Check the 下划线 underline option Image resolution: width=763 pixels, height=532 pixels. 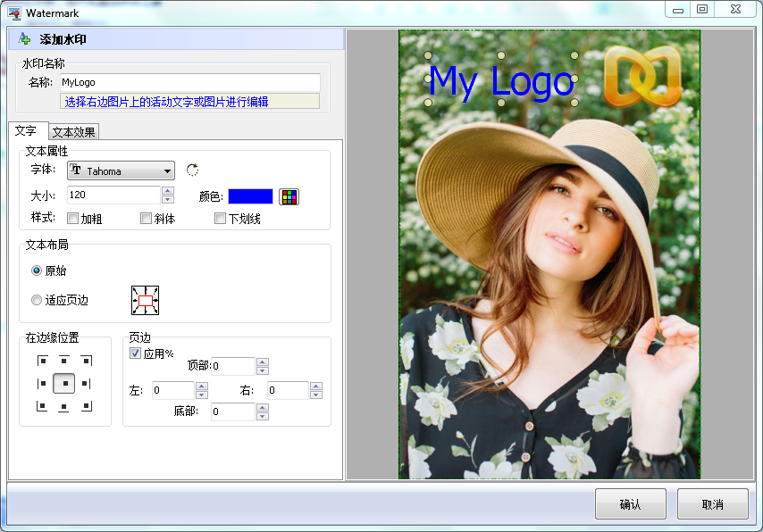point(220,219)
